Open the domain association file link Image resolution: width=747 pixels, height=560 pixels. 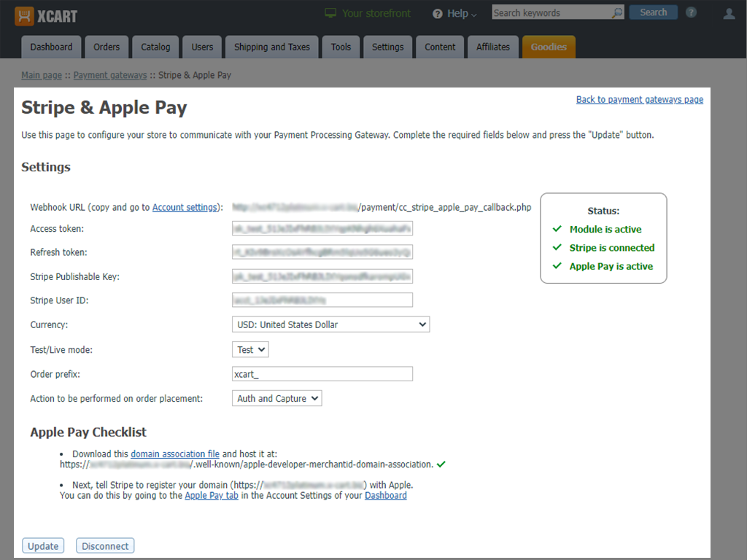click(x=175, y=454)
